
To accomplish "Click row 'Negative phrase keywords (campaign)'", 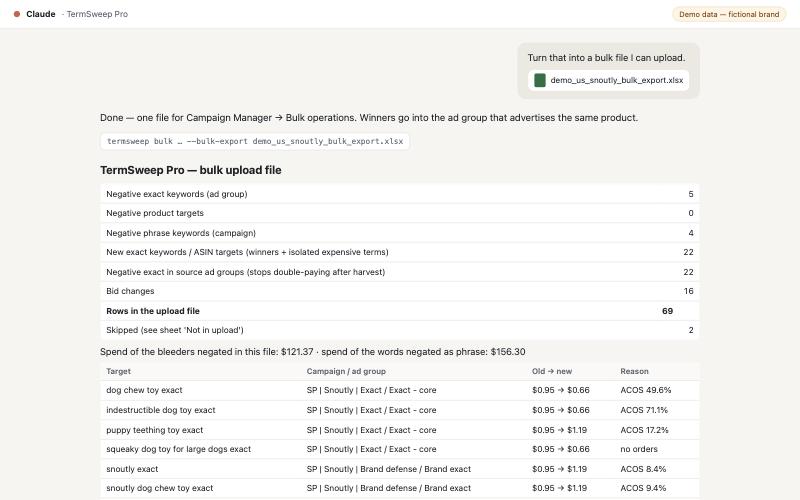I will (399, 233).
